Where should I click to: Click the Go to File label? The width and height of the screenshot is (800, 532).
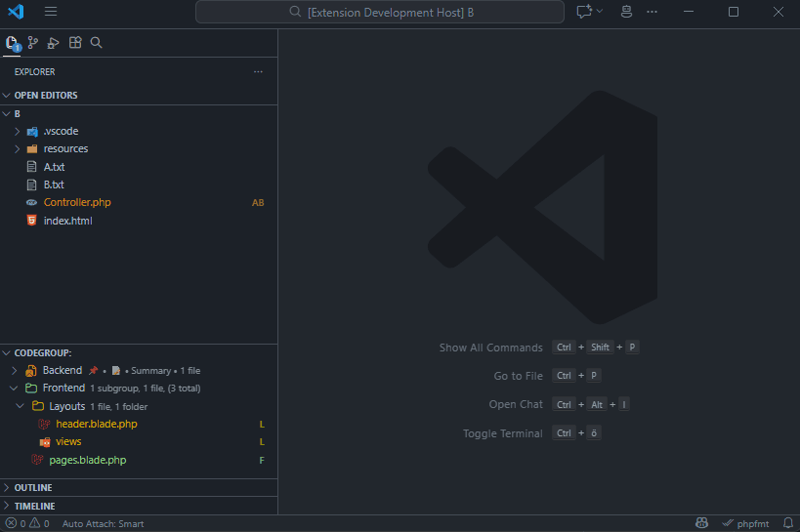(519, 376)
